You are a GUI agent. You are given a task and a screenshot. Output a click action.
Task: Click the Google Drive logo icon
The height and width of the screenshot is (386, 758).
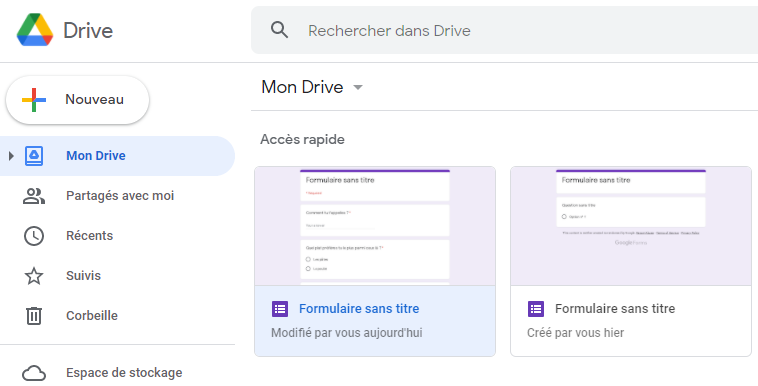tap(35, 30)
